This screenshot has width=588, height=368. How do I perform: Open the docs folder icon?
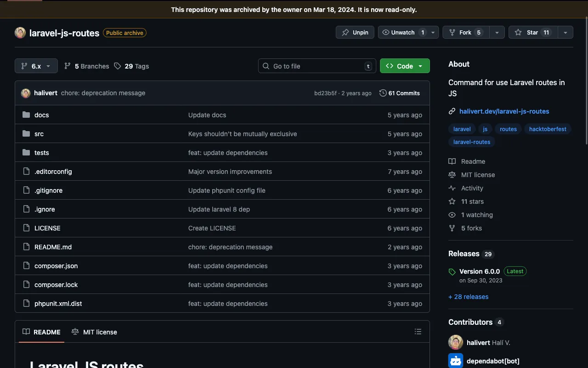(26, 115)
